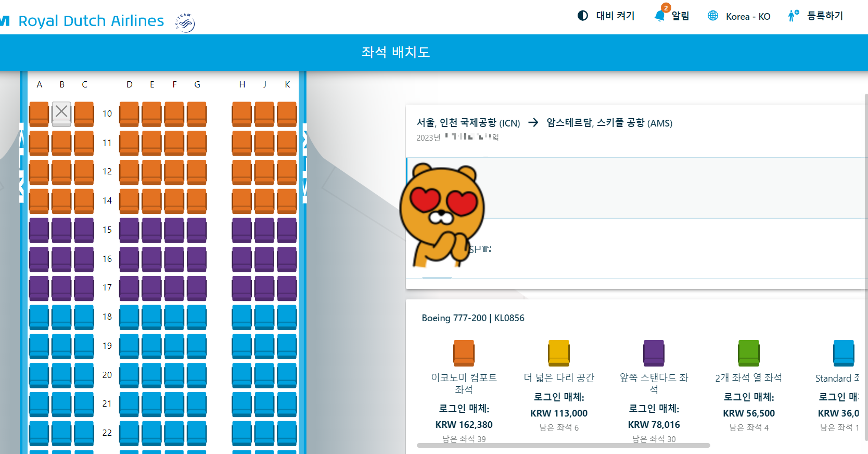Screen dimensions: 868x454
Task: Click the orange Economy Comfort legend swatch
Action: (464, 354)
